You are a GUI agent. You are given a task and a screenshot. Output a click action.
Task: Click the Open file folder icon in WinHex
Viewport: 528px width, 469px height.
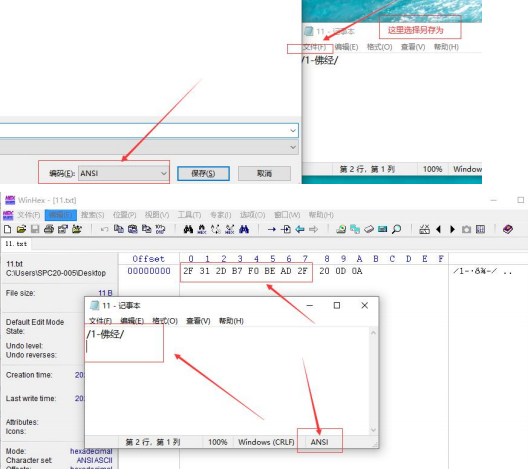coord(21,229)
